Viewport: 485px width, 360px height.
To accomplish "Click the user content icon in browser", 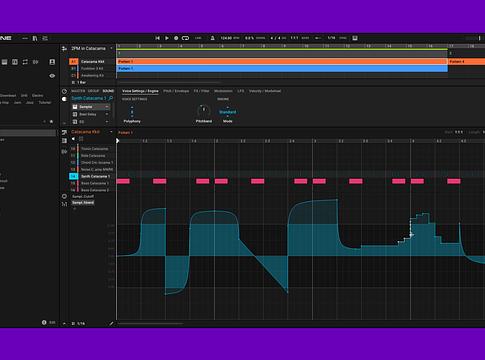I will click(52, 62).
